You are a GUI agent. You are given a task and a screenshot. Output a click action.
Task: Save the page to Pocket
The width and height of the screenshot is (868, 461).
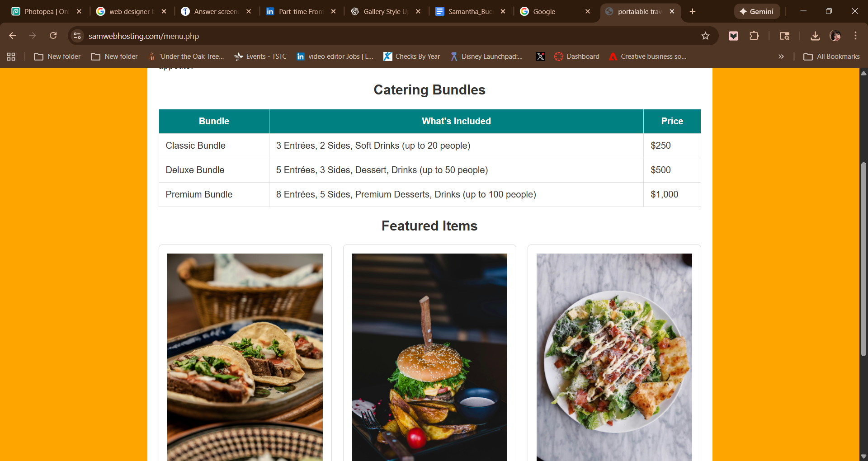pyautogui.click(x=733, y=36)
